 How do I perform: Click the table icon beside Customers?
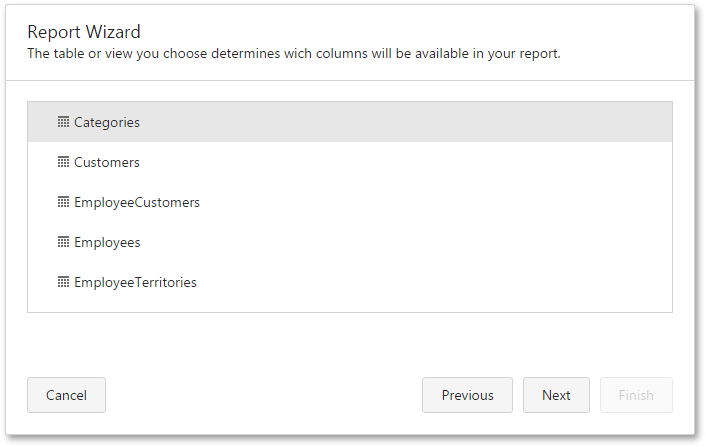(x=63, y=162)
